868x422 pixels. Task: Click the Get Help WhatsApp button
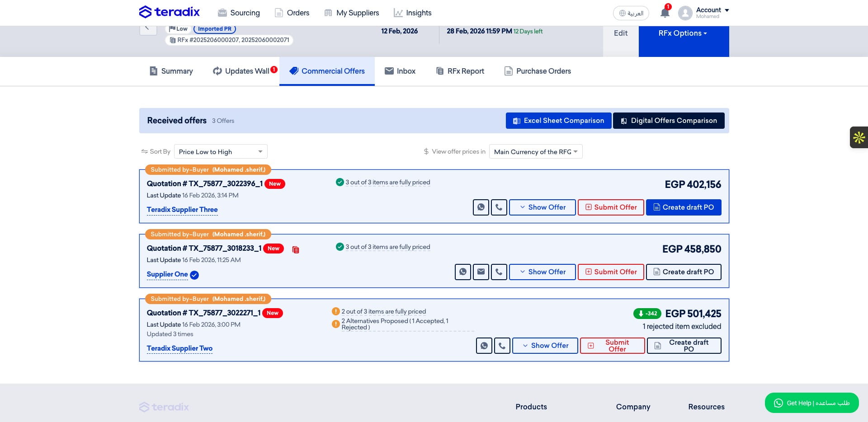[812, 403]
